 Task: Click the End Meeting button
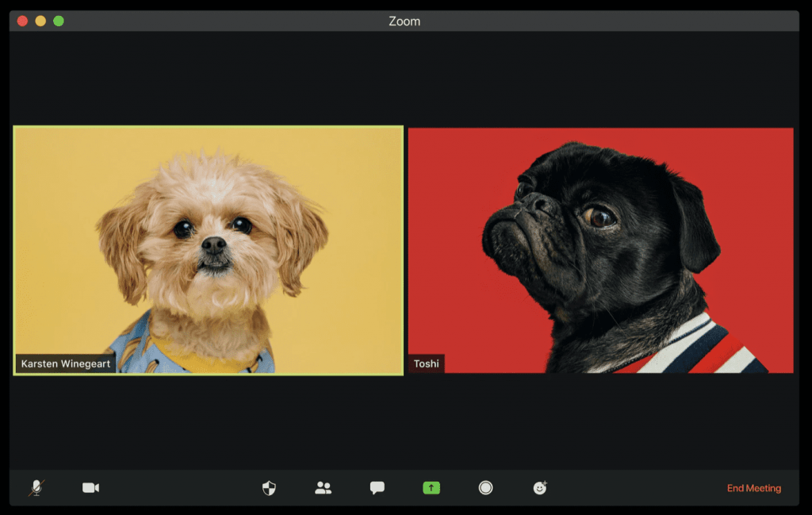click(753, 488)
